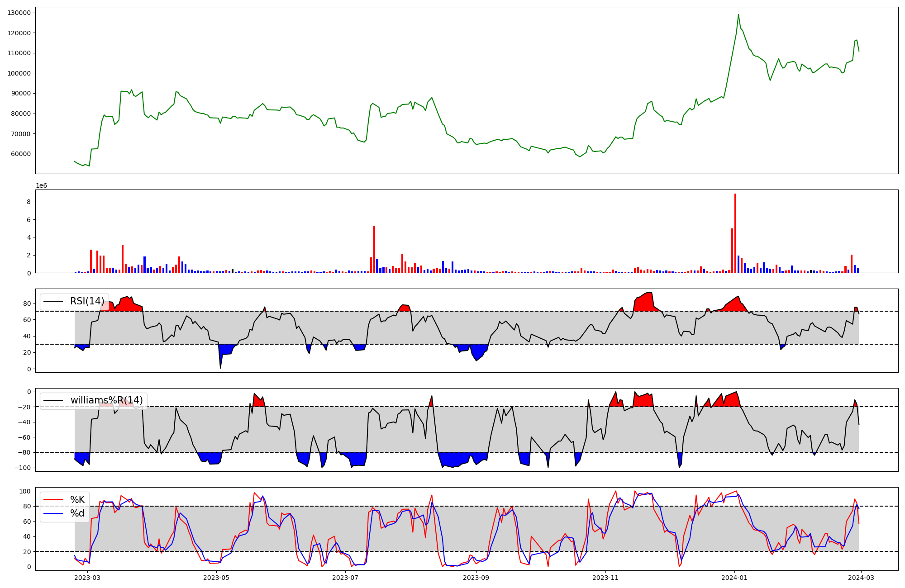Click the %K legend text

[77, 500]
